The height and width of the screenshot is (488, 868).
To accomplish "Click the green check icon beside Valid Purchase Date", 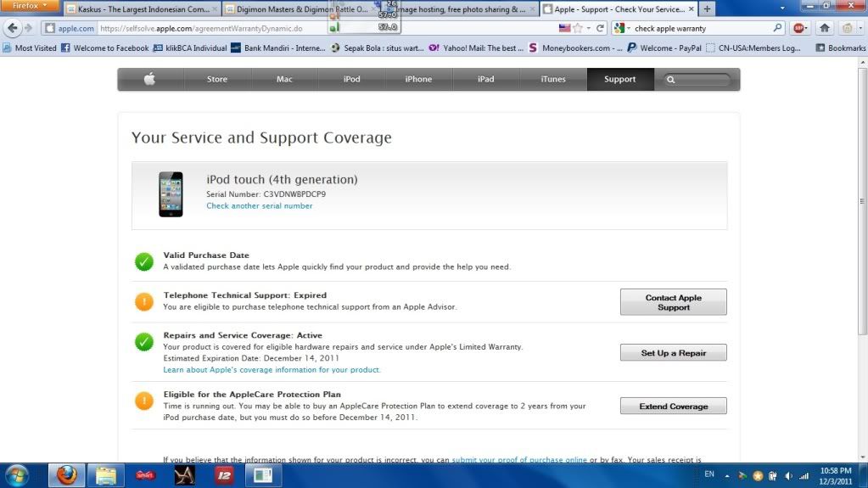I will [144, 261].
